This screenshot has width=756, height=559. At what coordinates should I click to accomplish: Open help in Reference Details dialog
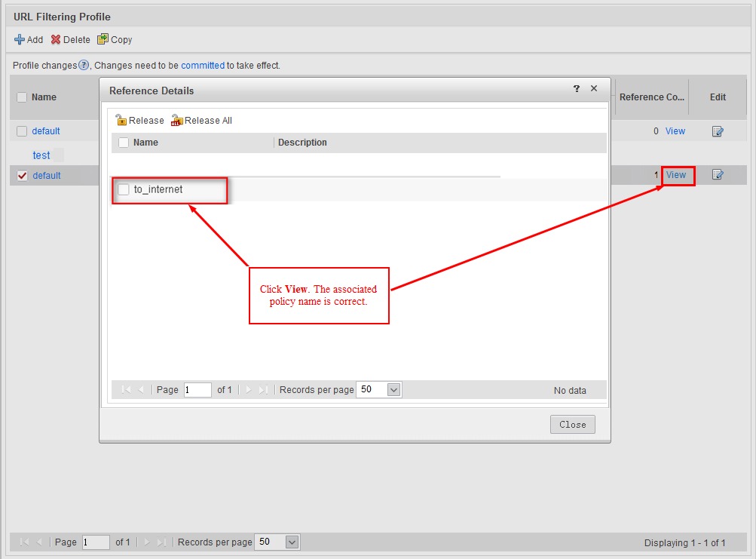(576, 88)
